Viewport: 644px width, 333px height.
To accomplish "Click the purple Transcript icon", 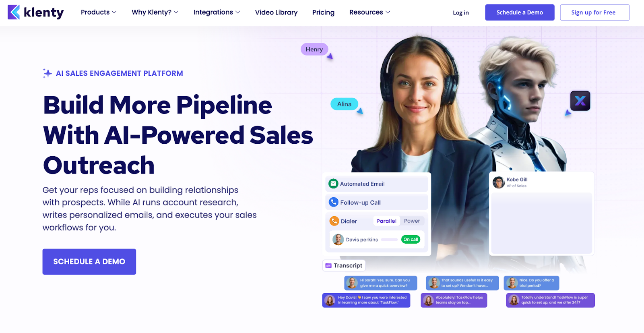I will [x=328, y=266].
